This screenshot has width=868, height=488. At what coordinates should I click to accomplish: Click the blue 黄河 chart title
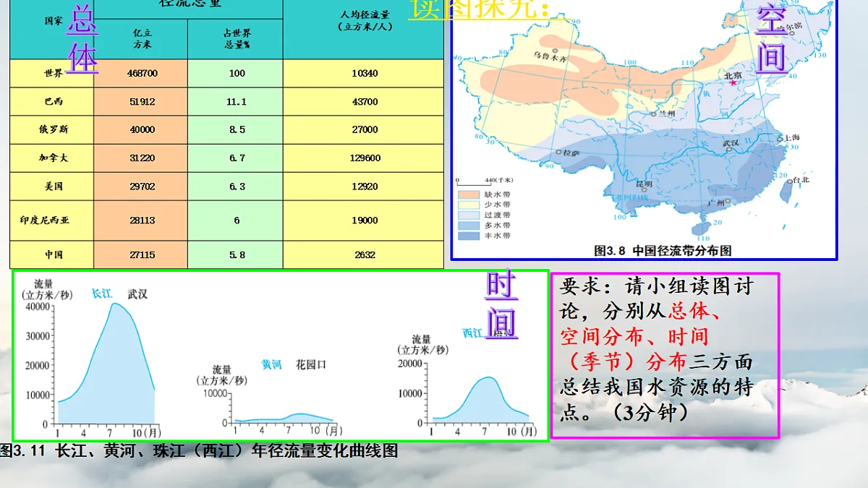(272, 364)
